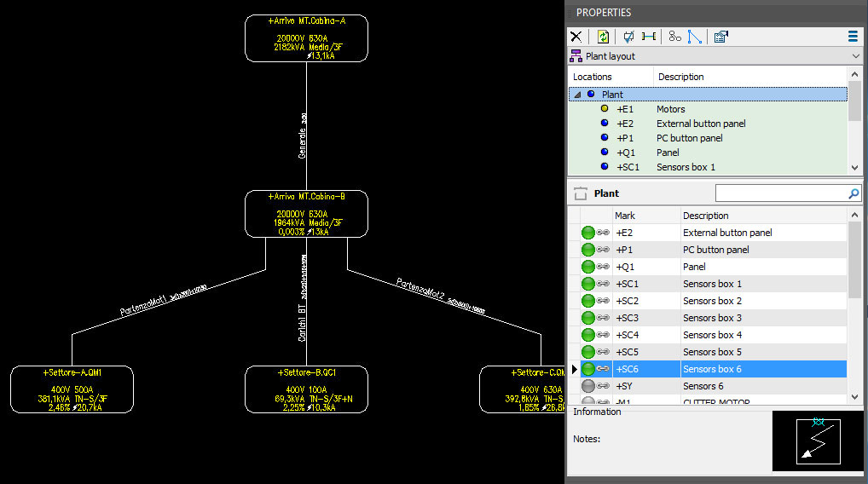
Task: Select the 'Sensors 6' description cell
Action: (x=763, y=386)
